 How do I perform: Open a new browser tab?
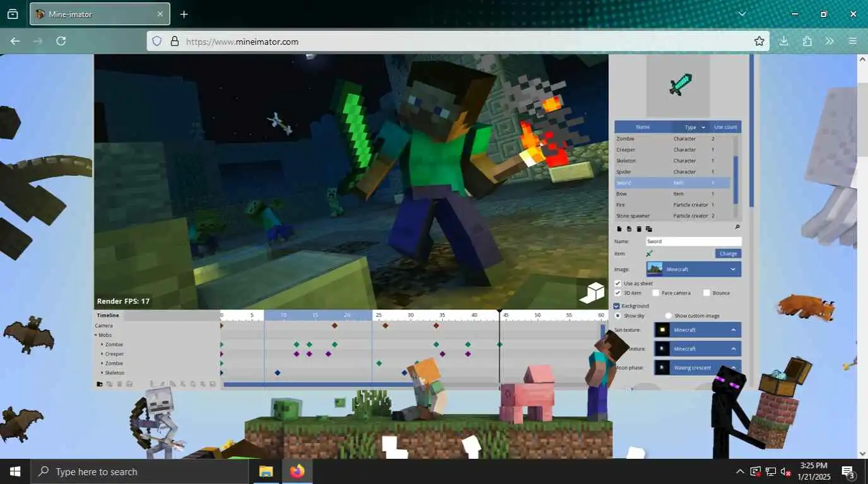coord(184,14)
